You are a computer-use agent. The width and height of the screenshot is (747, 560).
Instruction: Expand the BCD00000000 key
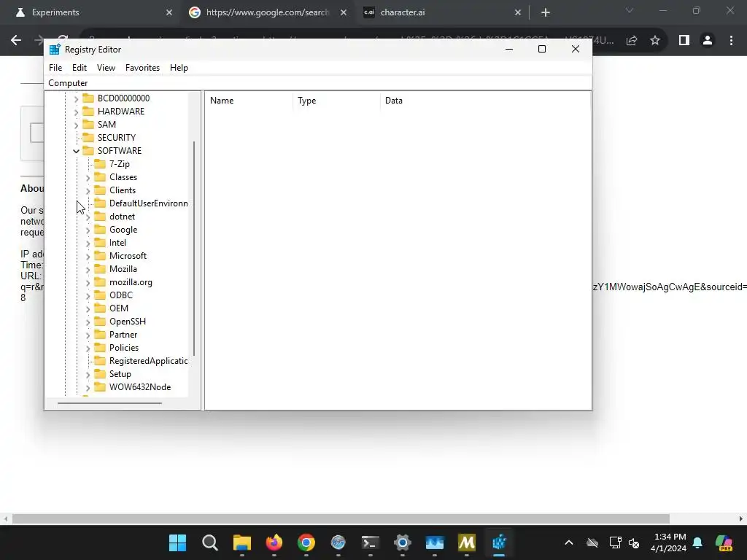coord(76,98)
